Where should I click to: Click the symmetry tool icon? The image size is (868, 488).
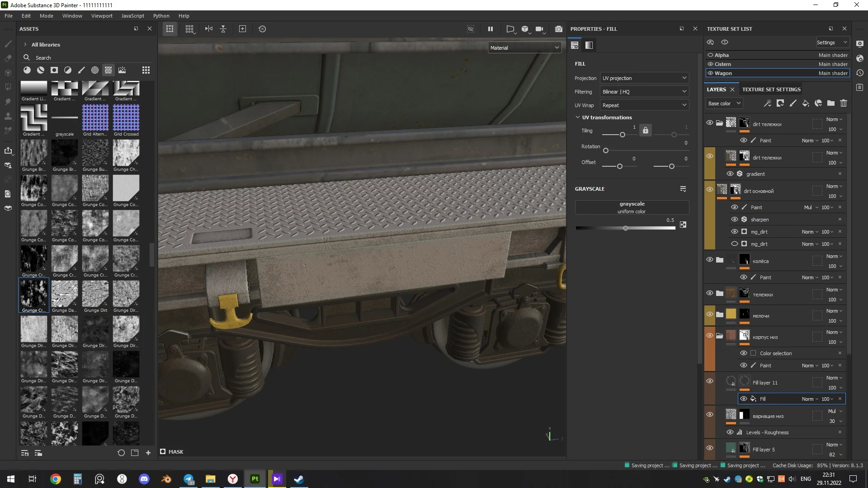(x=208, y=29)
